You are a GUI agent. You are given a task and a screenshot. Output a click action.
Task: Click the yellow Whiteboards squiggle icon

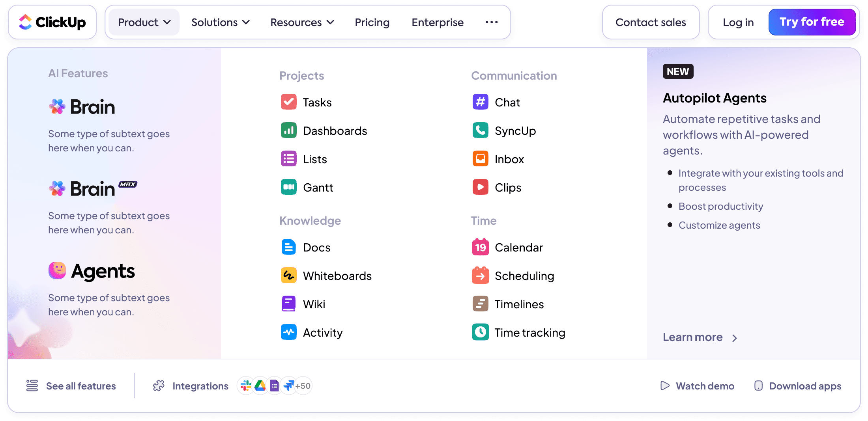289,276
